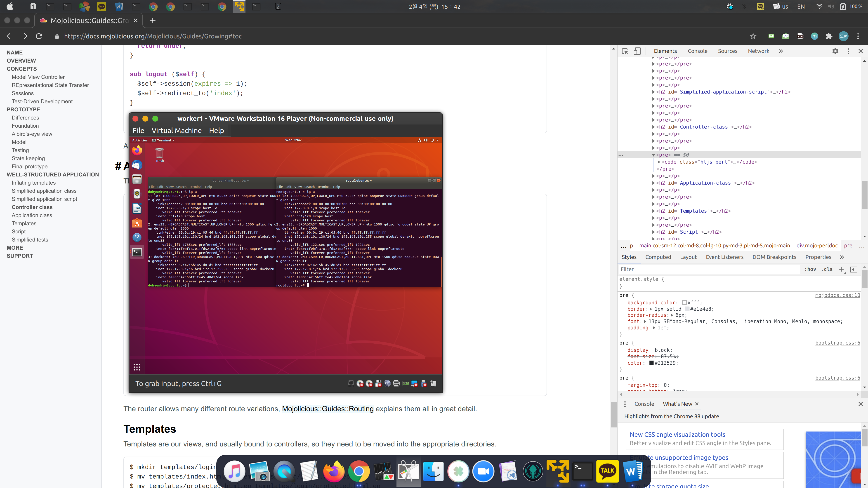Toggle the :hov element state panel
This screenshot has height=488, width=868.
tap(810, 269)
